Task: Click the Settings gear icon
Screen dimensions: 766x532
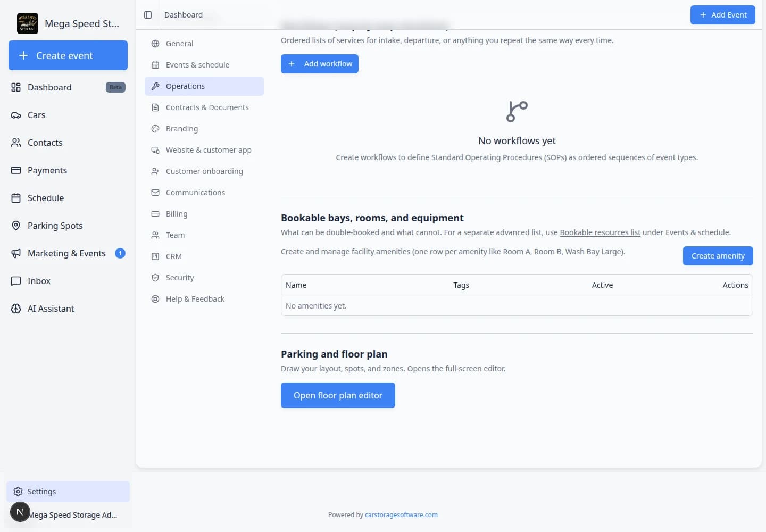Action: point(18,492)
